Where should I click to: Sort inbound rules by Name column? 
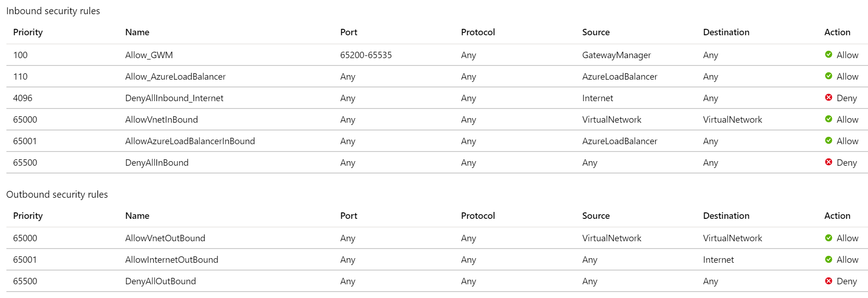point(137,32)
